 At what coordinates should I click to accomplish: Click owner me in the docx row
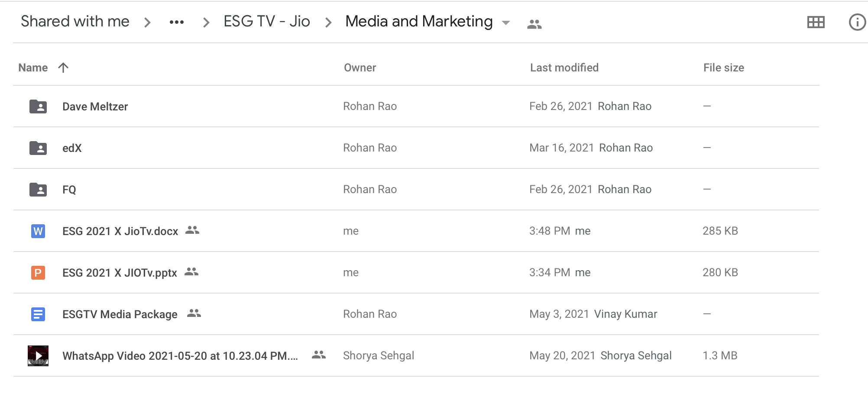(351, 231)
